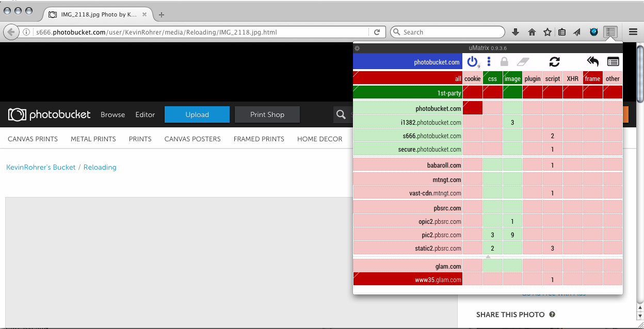Toggle script cell for static2.pbsrc.com
The width and height of the screenshot is (644, 329).
553,248
